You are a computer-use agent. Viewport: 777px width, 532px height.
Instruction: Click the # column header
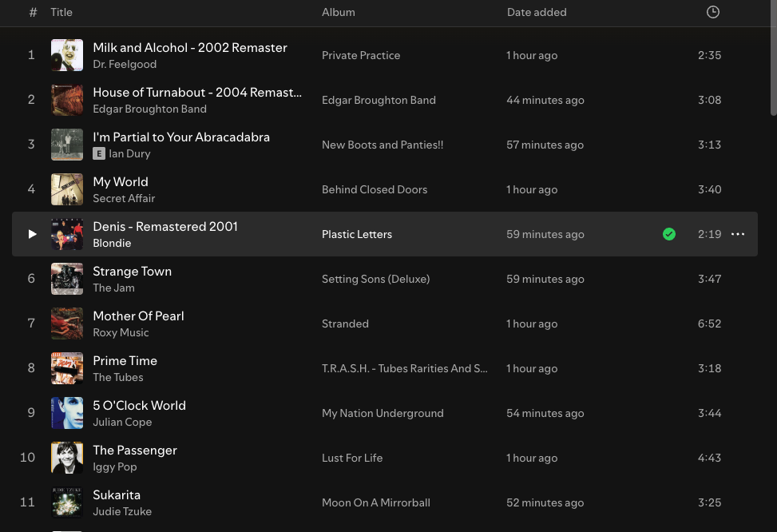[33, 12]
